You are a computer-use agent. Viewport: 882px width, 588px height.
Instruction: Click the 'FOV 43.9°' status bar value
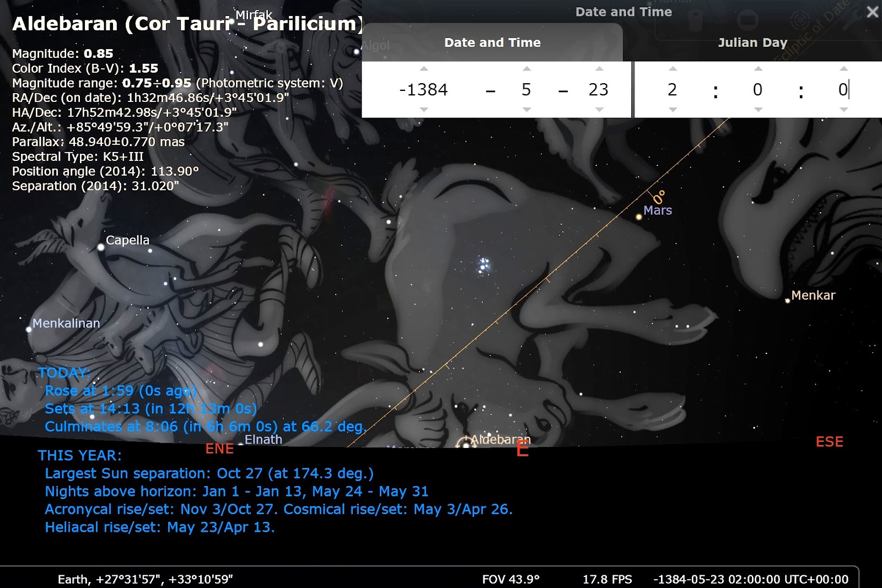[510, 579]
